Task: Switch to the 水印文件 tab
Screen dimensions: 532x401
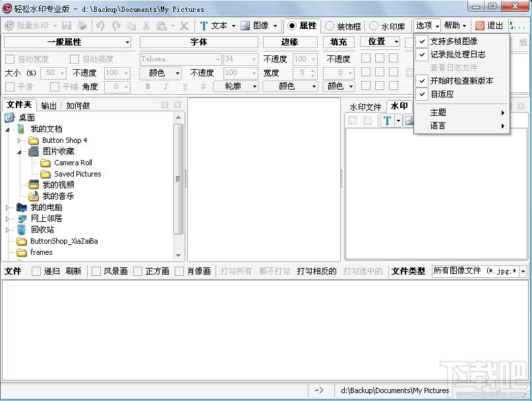Action: coord(365,107)
